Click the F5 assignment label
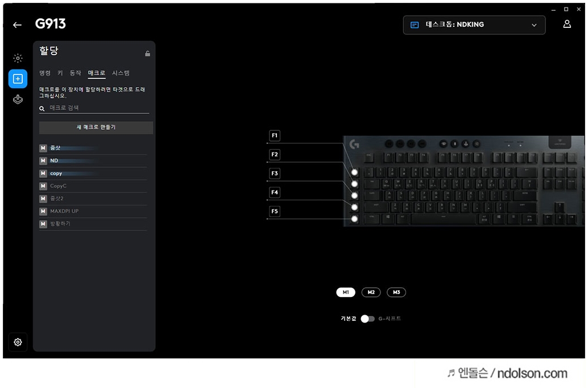The height and width of the screenshot is (388, 588). pos(275,211)
